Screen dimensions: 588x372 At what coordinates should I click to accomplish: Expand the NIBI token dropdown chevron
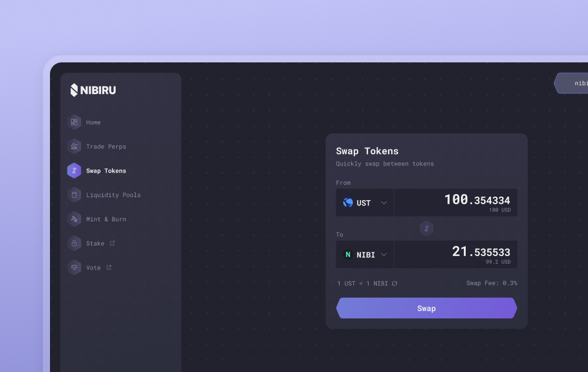[x=384, y=255]
